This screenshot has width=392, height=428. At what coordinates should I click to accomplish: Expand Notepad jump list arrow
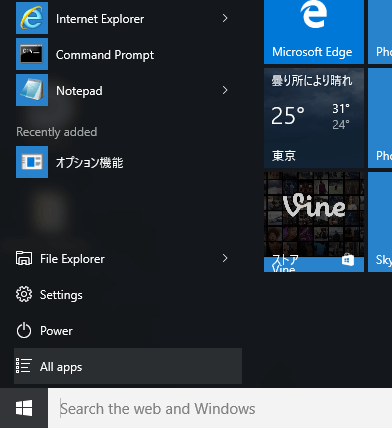coord(225,90)
